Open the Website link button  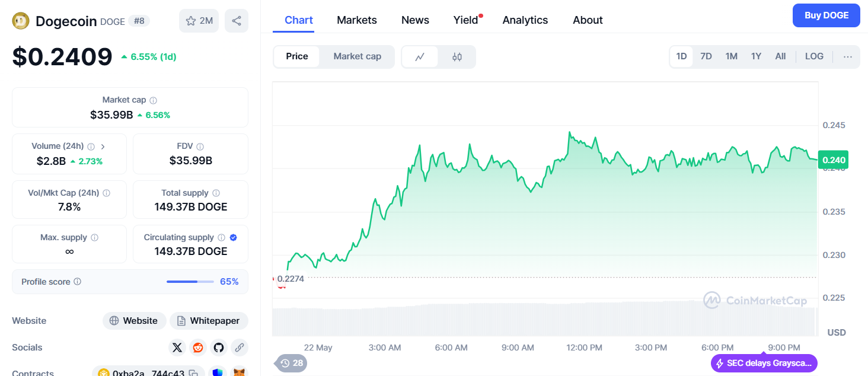135,321
